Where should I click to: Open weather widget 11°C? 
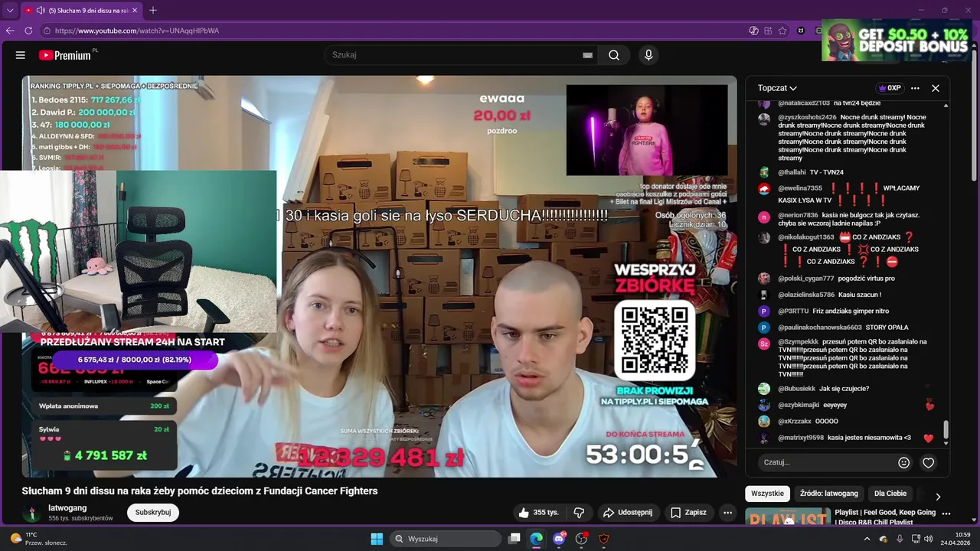[x=38, y=539]
